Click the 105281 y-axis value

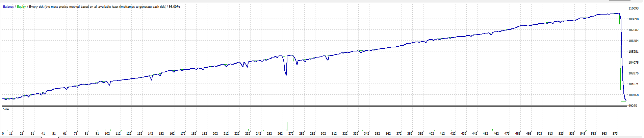(633, 52)
